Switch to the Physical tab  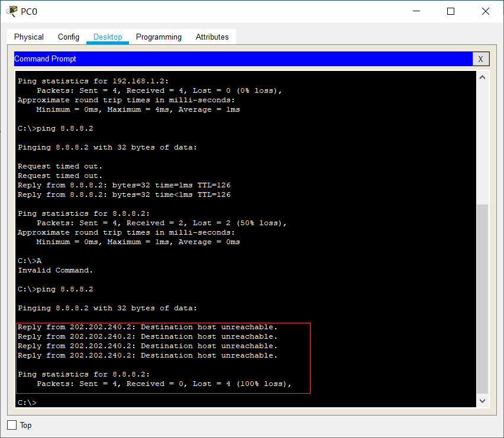pyautogui.click(x=28, y=37)
